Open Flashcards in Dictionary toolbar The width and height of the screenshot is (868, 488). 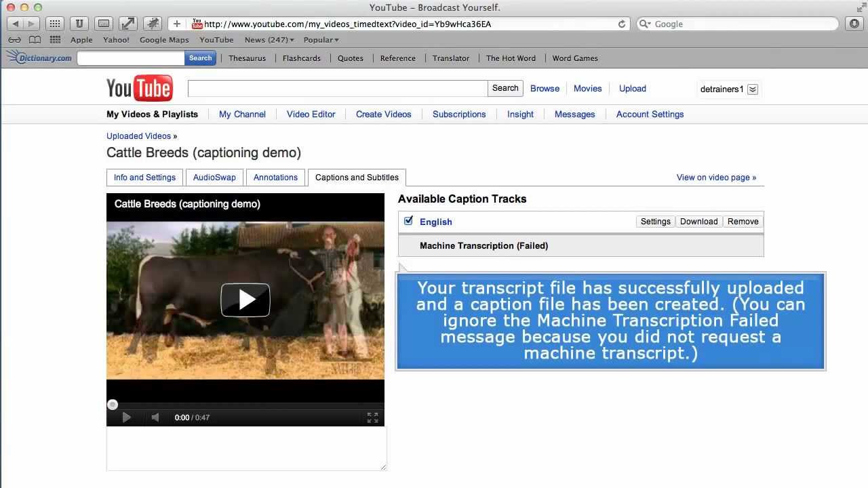click(x=302, y=58)
